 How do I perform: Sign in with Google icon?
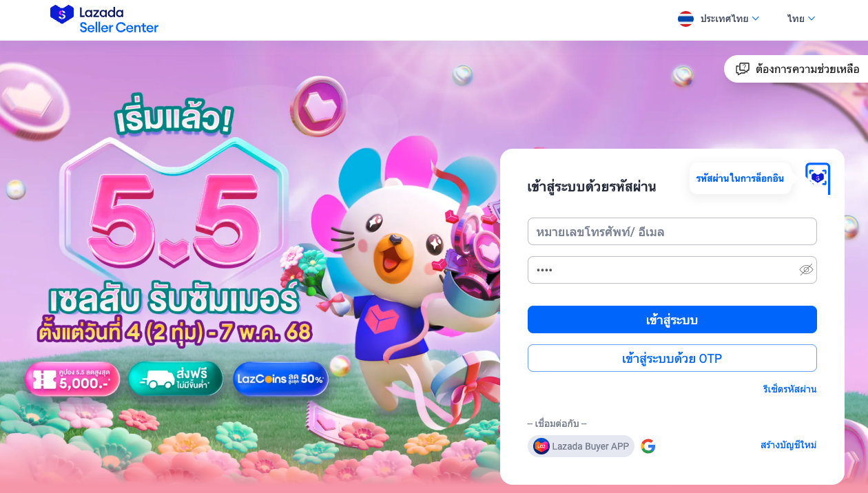click(x=648, y=446)
